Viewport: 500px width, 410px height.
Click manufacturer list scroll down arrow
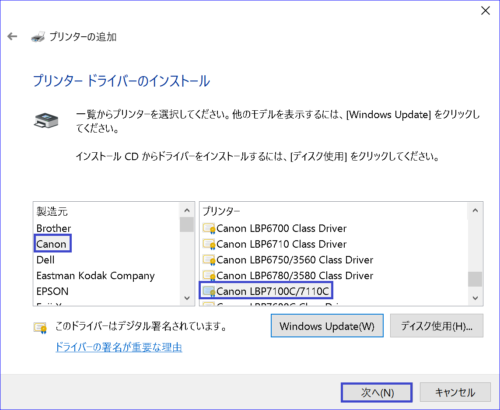(187, 298)
